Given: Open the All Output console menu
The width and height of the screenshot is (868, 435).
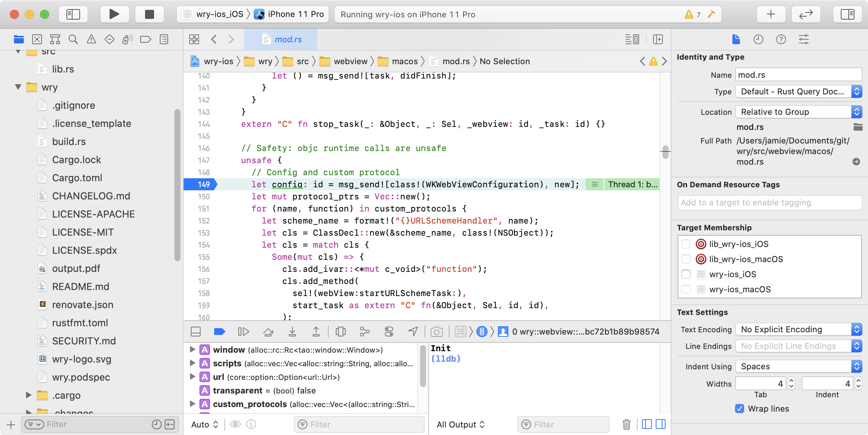Looking at the screenshot, I should pos(460,424).
